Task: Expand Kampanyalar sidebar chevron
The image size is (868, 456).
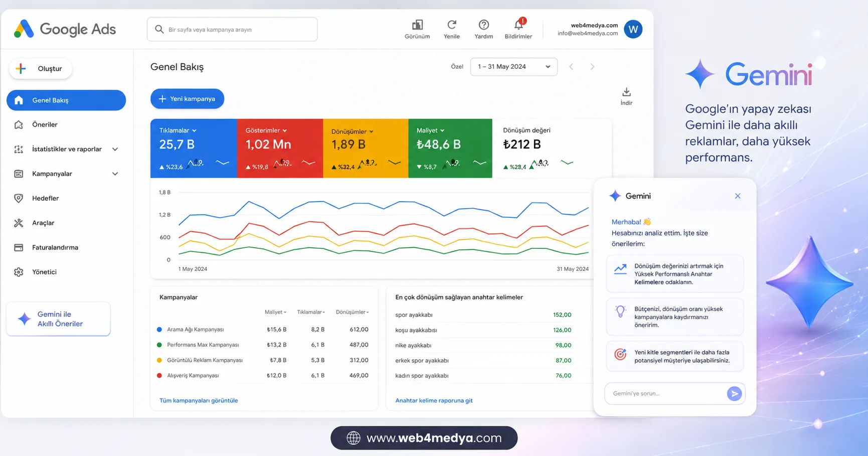Action: [115, 174]
